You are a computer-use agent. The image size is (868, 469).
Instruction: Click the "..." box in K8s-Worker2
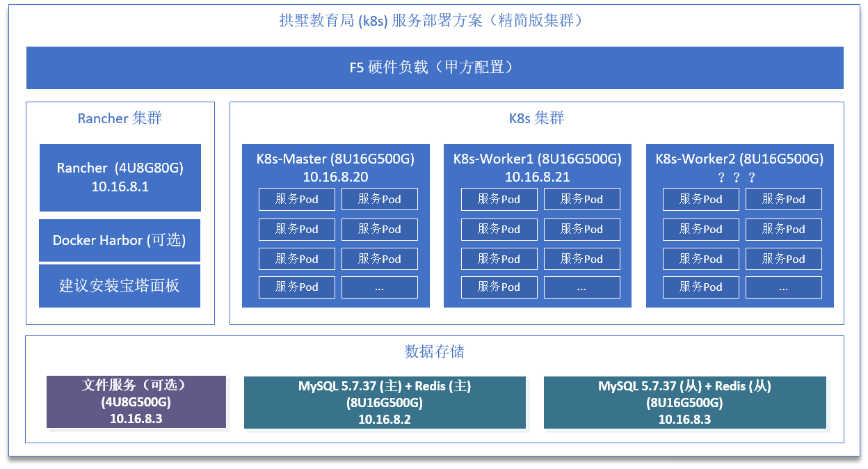coord(783,287)
